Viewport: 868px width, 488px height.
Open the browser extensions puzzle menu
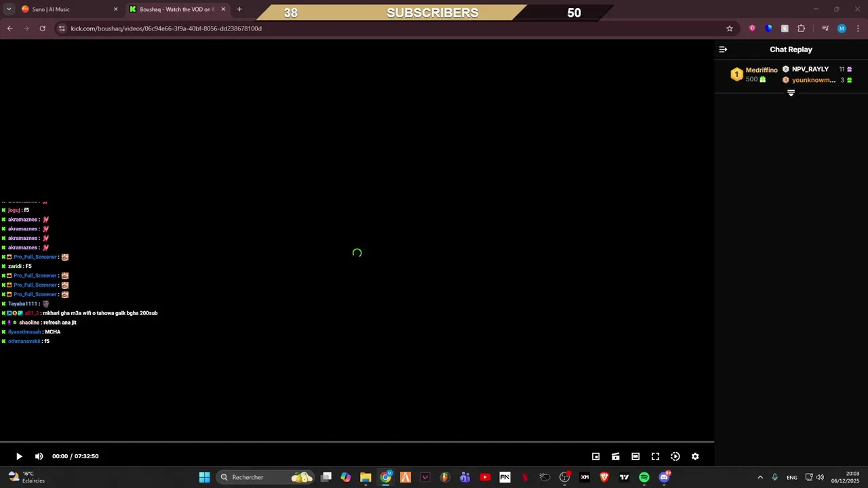[802, 28]
